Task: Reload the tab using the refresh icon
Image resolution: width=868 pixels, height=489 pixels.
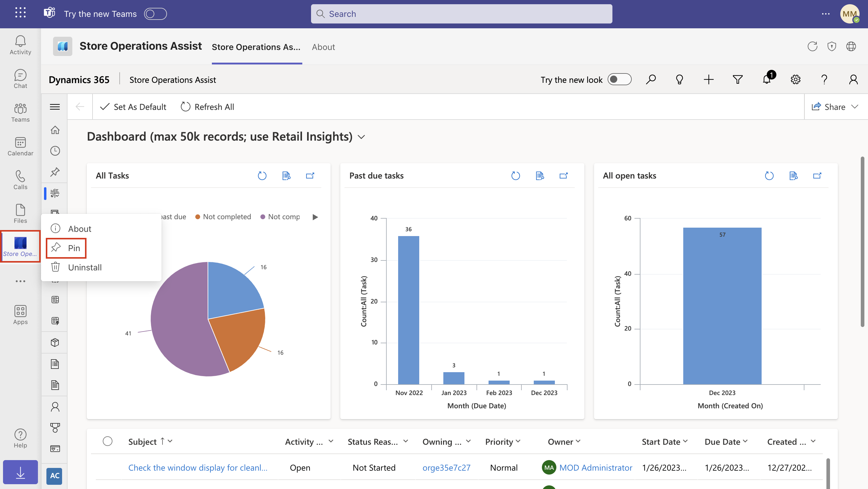Action: [813, 46]
